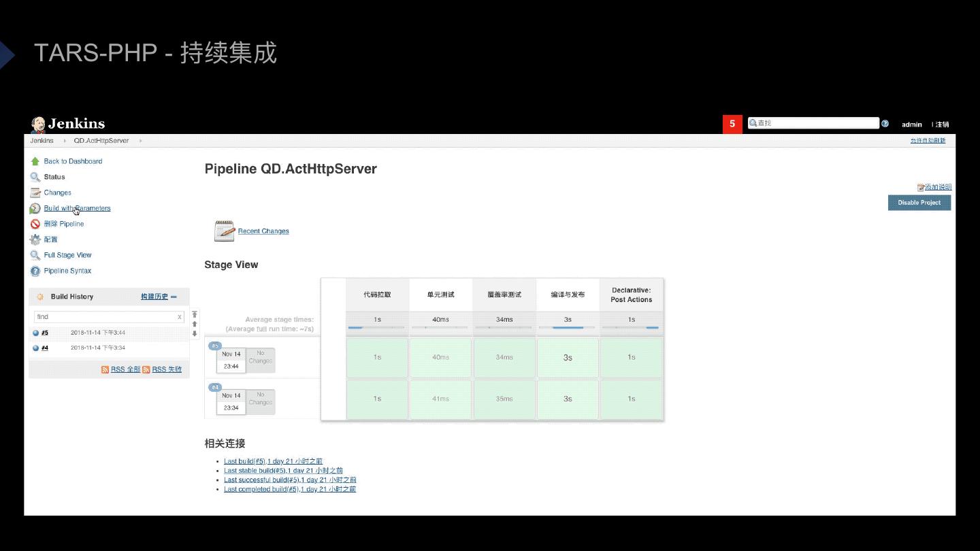Click the Jenkins butler logo
The width and height of the screenshot is (980, 551).
38,124
